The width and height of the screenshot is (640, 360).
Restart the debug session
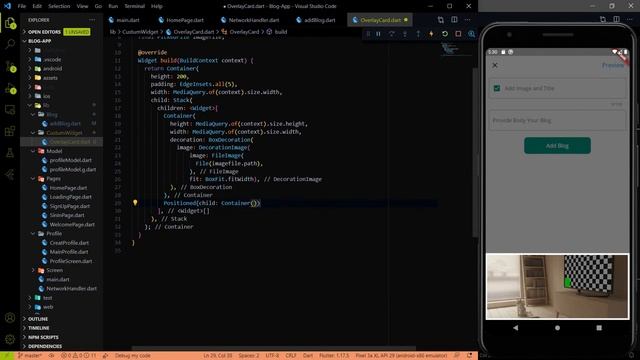445,34
